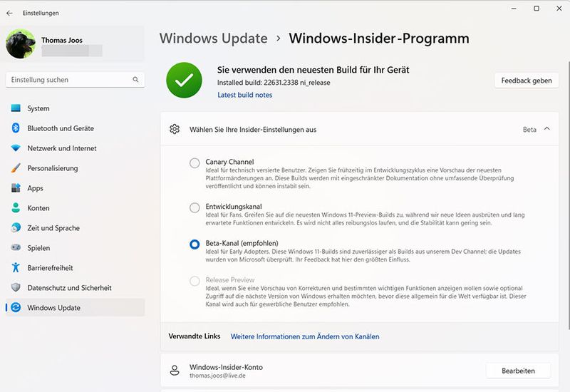Click the Personalisierung paintbrush icon
The image size is (570, 392).
pyautogui.click(x=16, y=168)
